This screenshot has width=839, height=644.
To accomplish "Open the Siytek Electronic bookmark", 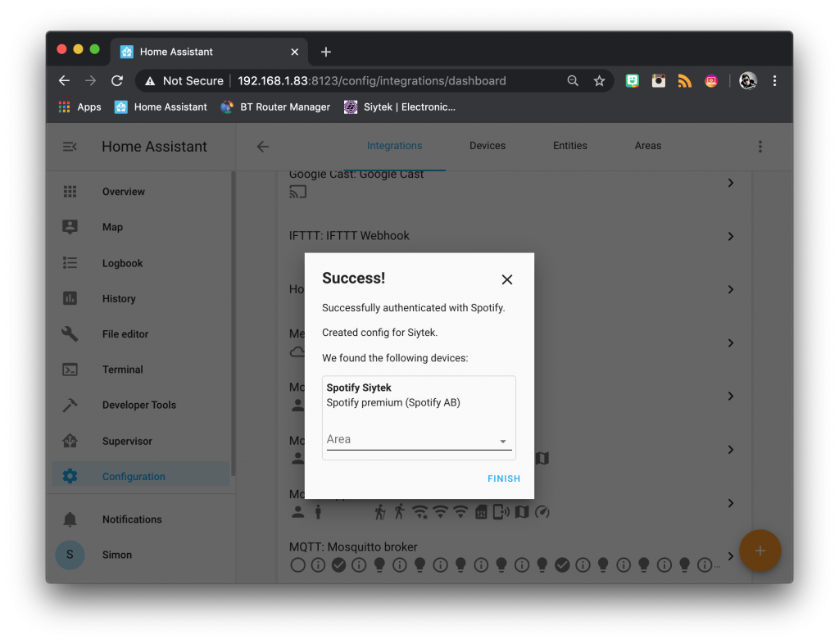I will 400,107.
